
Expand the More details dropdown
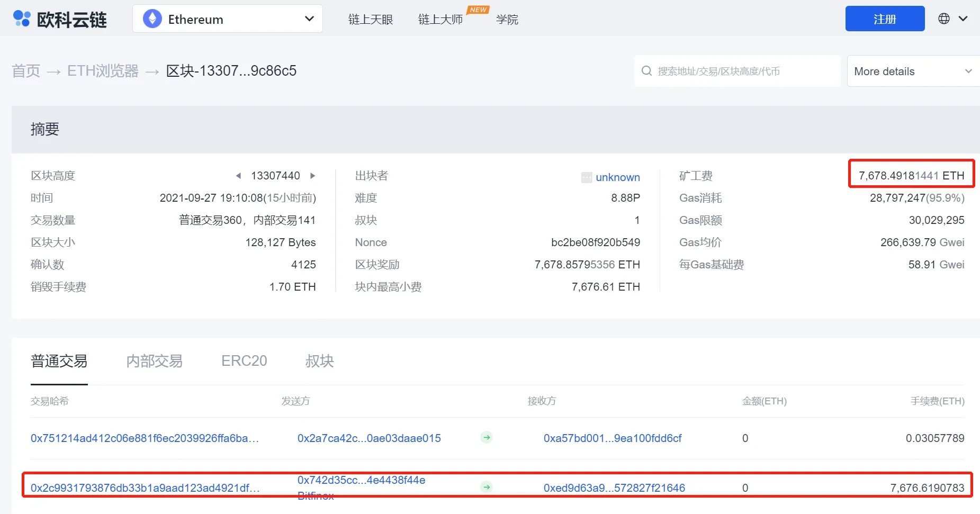click(x=913, y=71)
